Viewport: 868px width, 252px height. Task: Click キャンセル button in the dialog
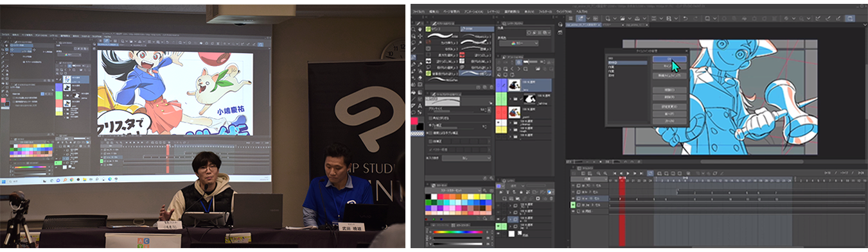(x=669, y=66)
